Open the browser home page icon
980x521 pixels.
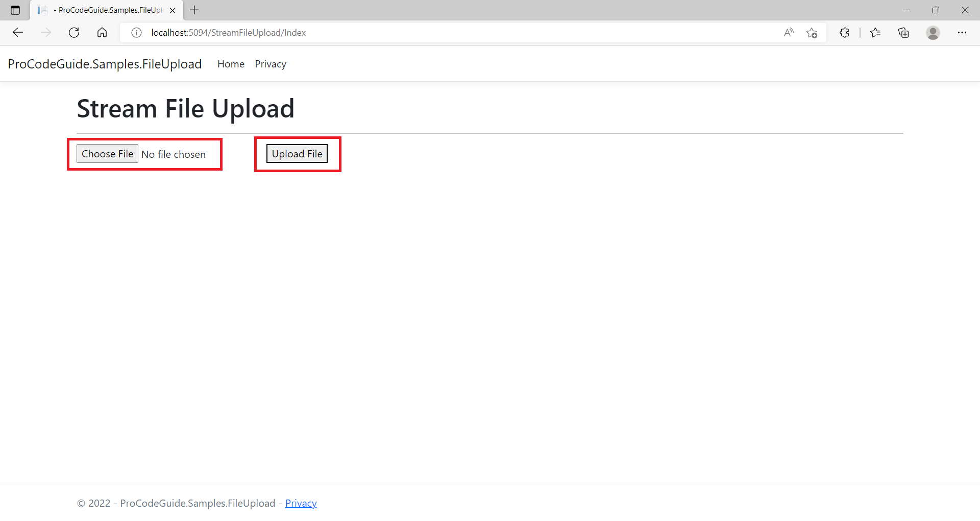click(x=102, y=32)
